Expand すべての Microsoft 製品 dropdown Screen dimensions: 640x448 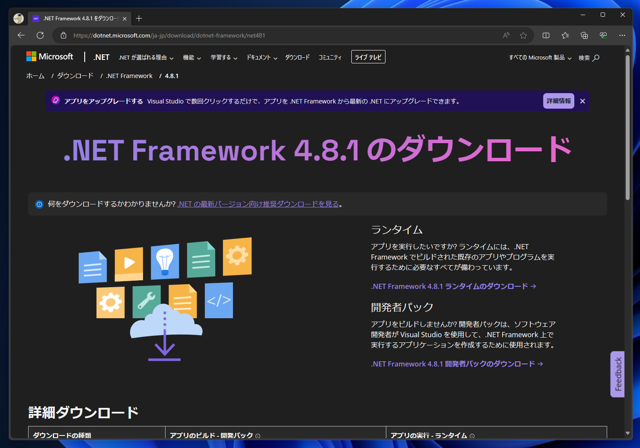(x=540, y=58)
